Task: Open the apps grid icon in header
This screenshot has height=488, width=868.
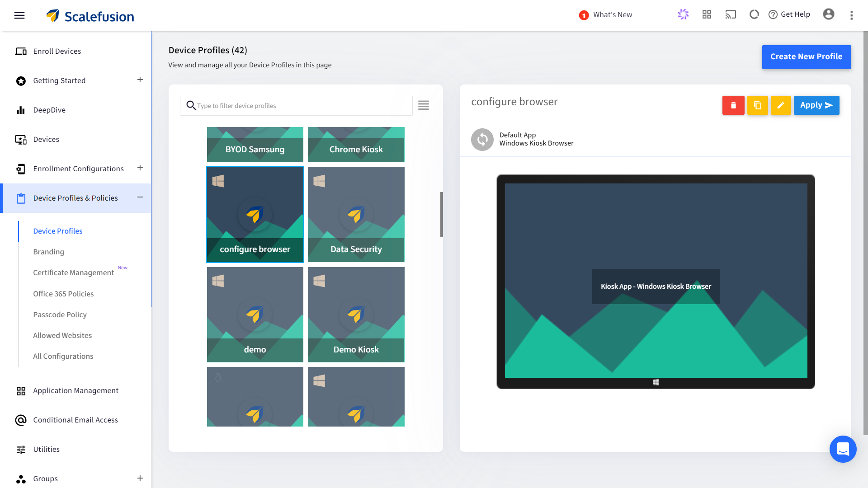Action: [707, 14]
